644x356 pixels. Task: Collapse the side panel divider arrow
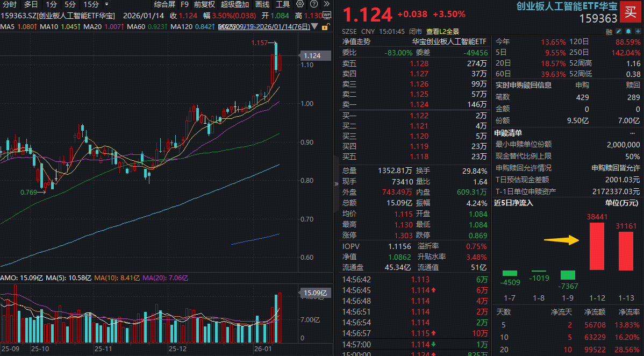click(x=337, y=183)
